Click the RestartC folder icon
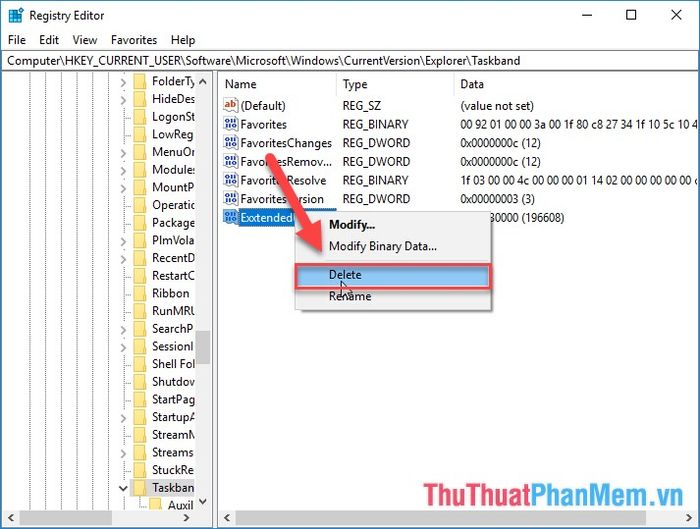 point(140,276)
